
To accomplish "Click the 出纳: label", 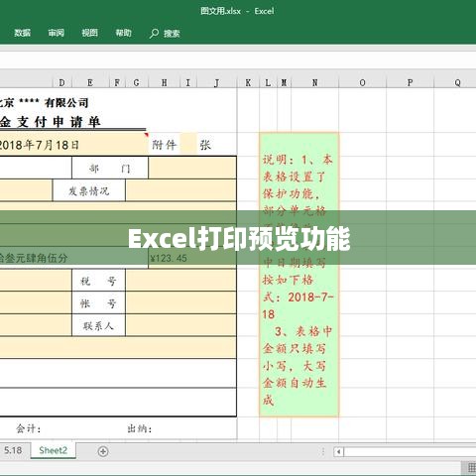I will (x=140, y=428).
